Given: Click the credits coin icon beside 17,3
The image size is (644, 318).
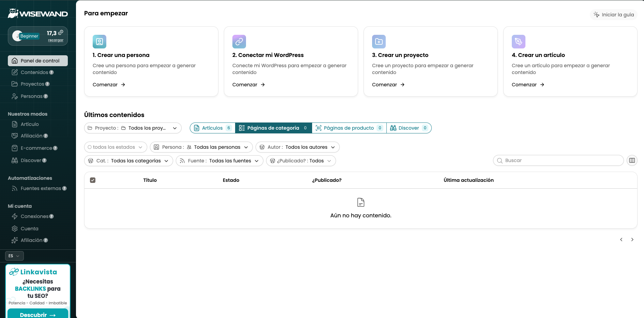Looking at the screenshot, I should point(61,32).
